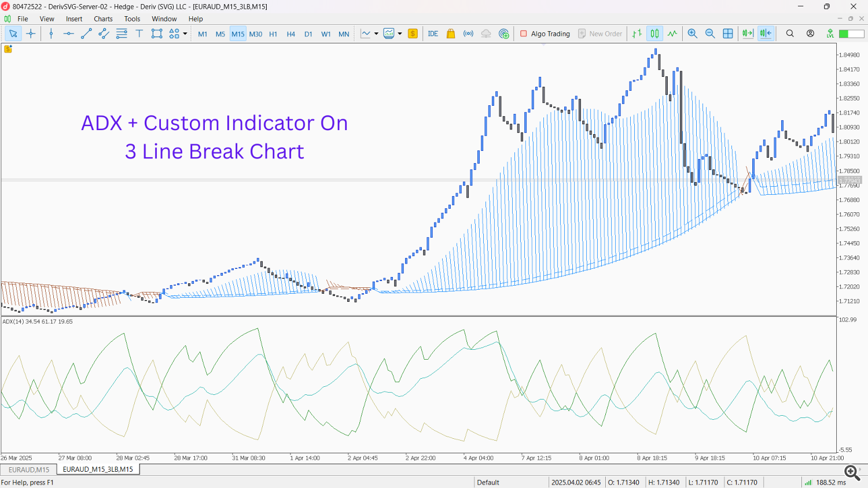This screenshot has width=868, height=488.
Task: Tile chart windows grid icon
Action: [728, 34]
